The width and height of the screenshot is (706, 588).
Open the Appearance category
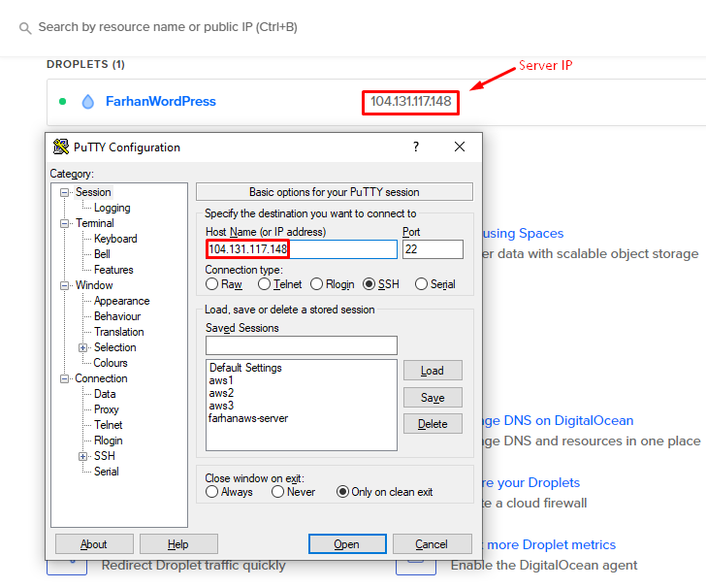pyautogui.click(x=121, y=301)
